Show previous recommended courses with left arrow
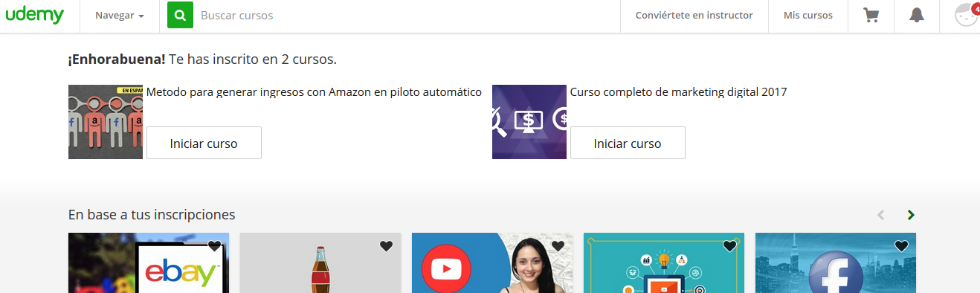This screenshot has width=980, height=293. (881, 215)
